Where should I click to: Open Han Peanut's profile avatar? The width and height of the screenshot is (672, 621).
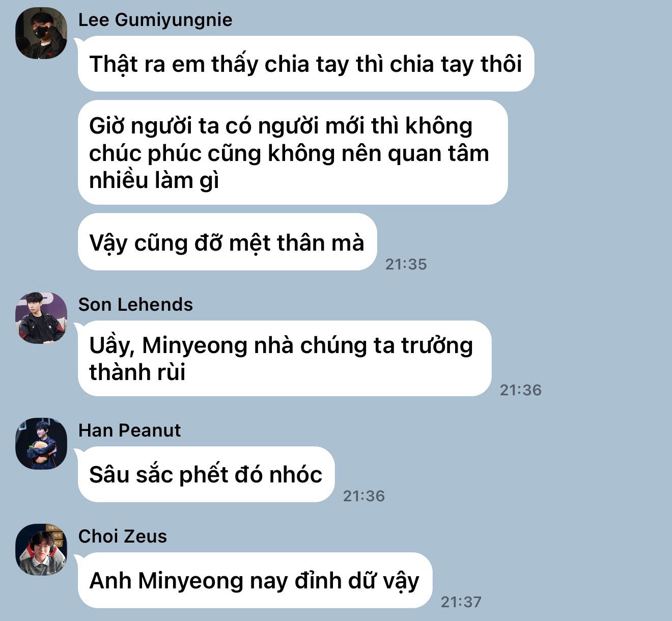[41, 444]
